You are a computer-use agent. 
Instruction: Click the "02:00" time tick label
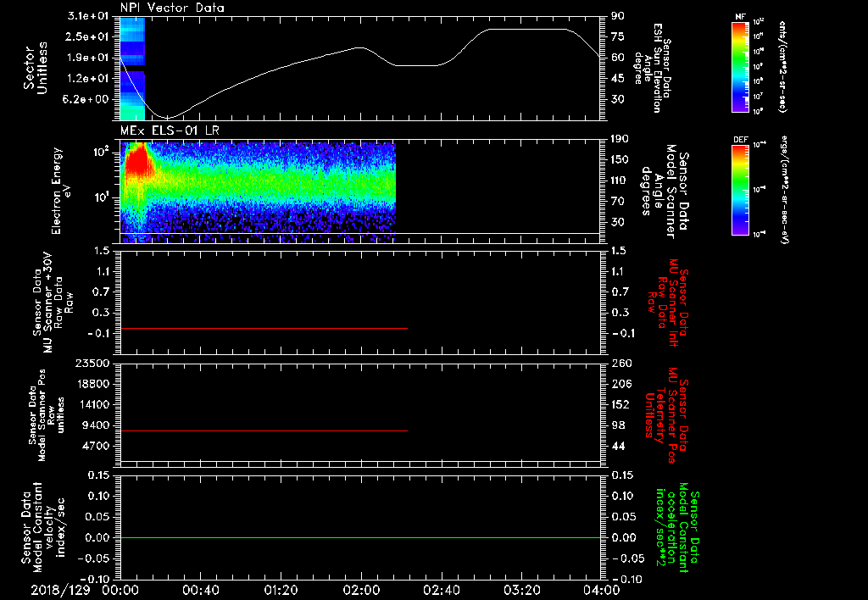[x=361, y=590]
